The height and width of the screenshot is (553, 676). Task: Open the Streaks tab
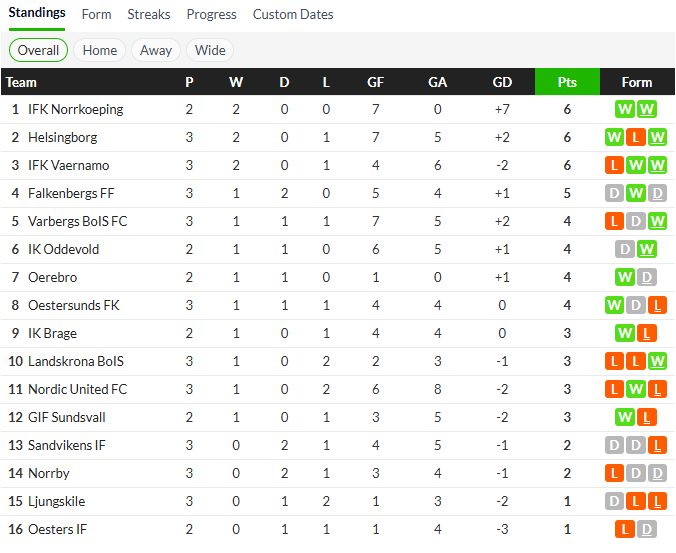click(149, 15)
